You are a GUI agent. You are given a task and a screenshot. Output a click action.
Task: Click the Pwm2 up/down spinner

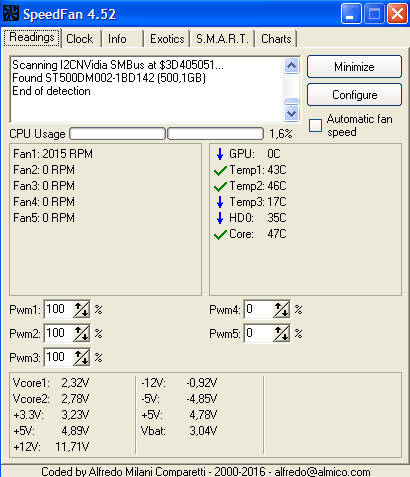click(x=81, y=333)
